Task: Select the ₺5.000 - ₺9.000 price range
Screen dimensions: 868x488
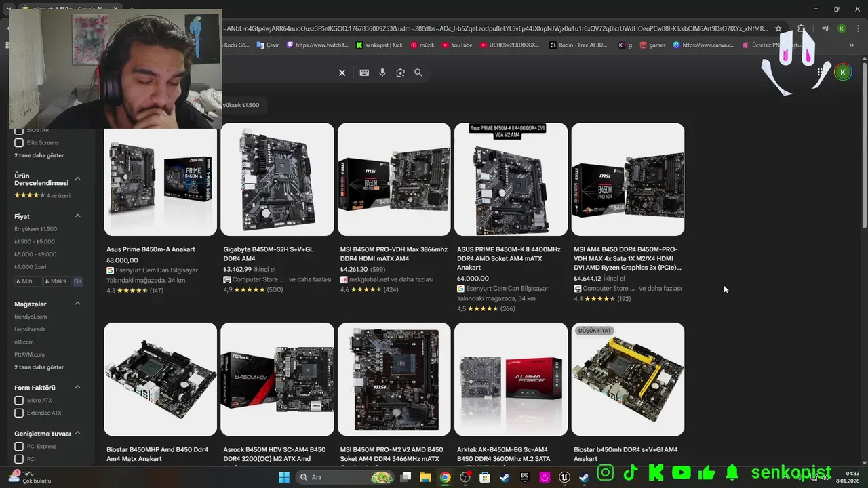Action: 35,254
